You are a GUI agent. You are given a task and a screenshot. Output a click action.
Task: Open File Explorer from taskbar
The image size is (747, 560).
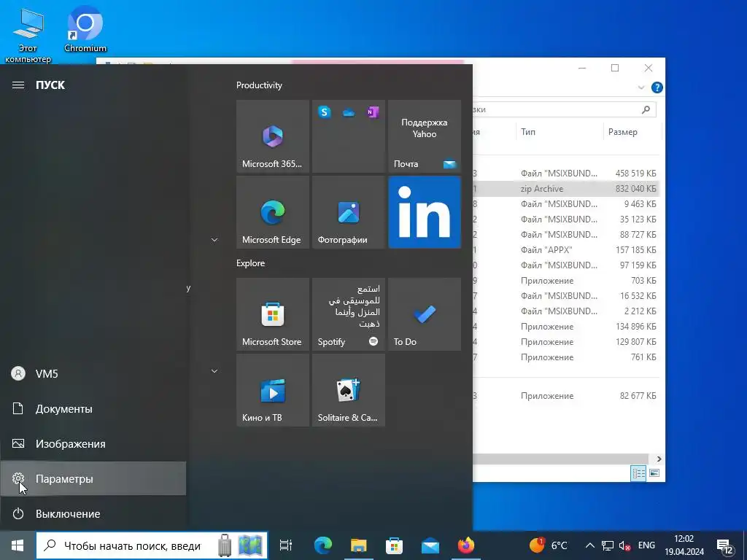click(358, 545)
